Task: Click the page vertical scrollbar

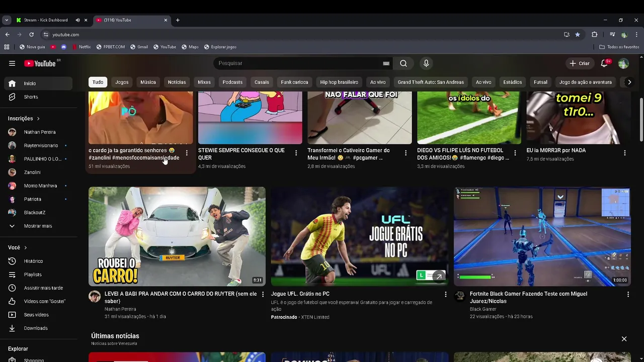Action: [x=641, y=121]
